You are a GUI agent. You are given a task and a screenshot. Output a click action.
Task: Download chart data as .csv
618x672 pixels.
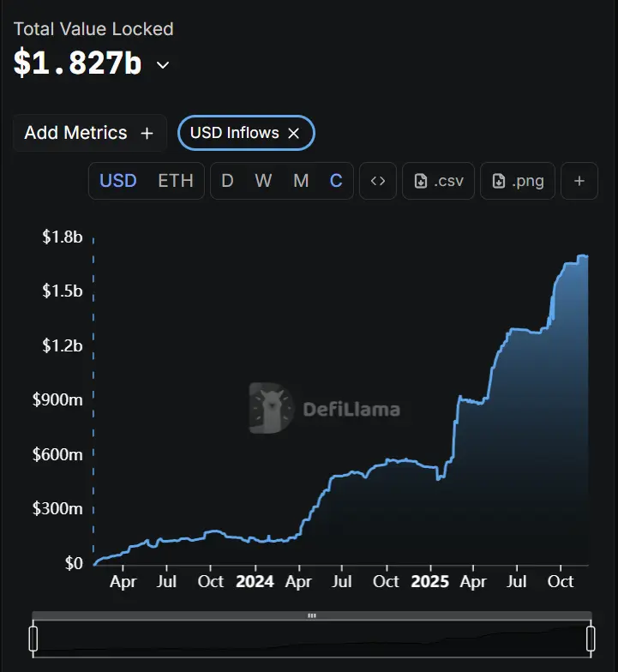point(439,181)
